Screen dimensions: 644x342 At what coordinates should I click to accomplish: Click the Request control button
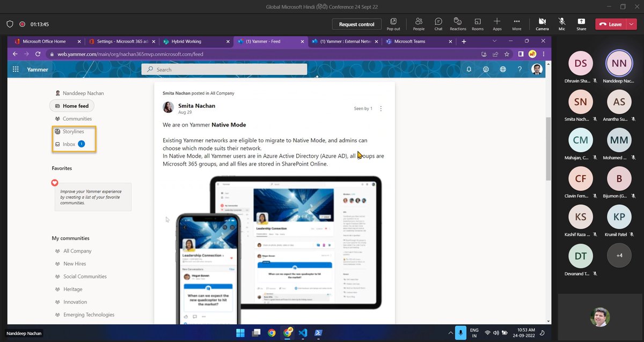tap(357, 24)
